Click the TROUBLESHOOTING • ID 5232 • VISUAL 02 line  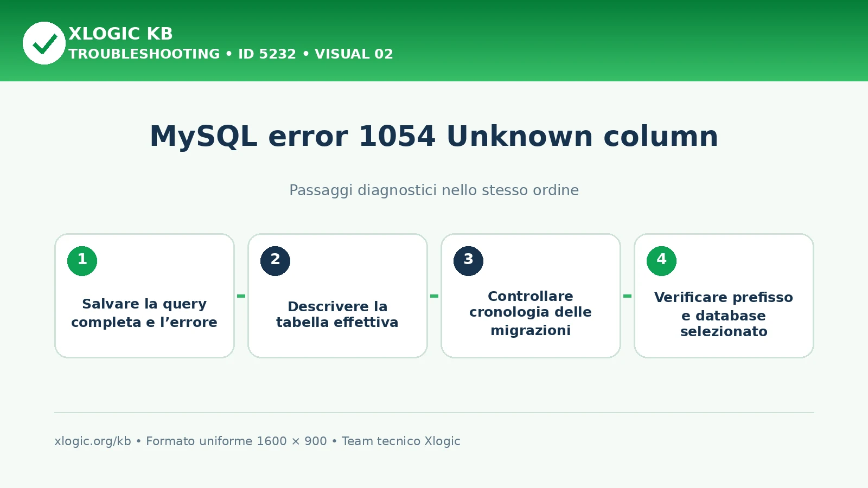(x=231, y=54)
